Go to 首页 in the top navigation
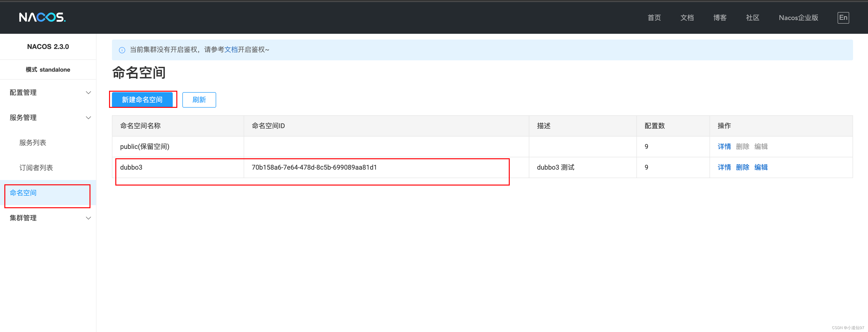868x332 pixels. (x=654, y=18)
